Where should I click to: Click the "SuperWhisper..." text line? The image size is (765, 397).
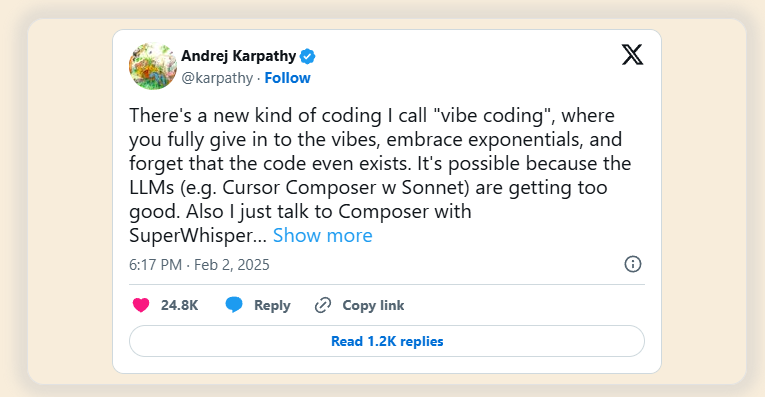point(198,236)
